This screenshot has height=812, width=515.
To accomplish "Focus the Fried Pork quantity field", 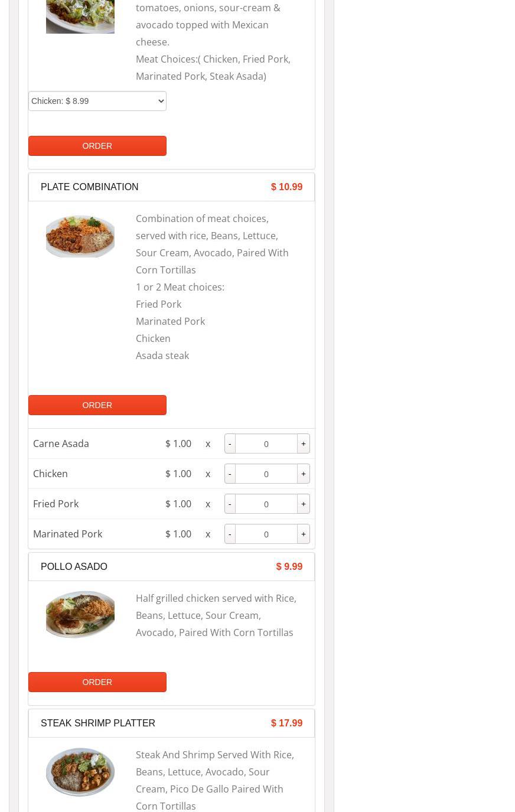I will pyautogui.click(x=266, y=504).
